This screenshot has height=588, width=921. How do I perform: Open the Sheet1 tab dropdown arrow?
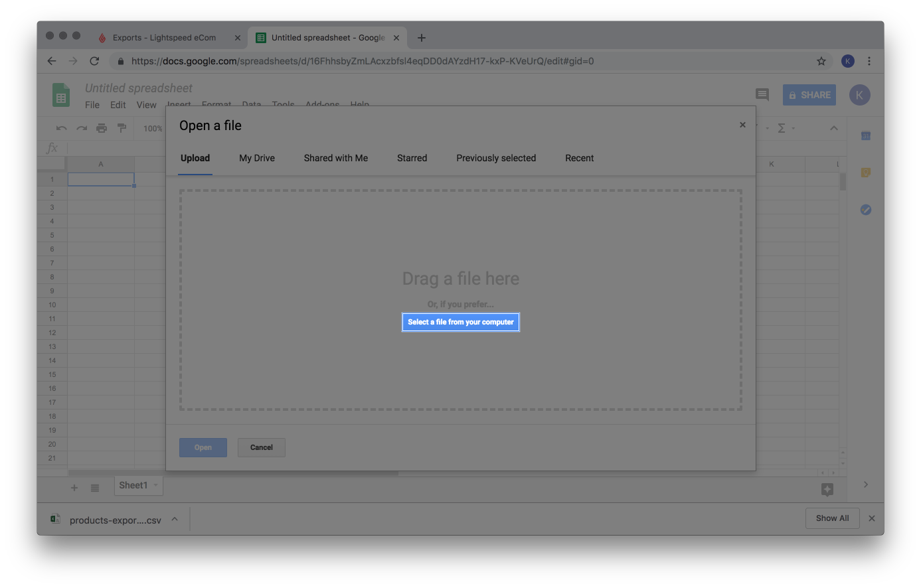point(156,485)
